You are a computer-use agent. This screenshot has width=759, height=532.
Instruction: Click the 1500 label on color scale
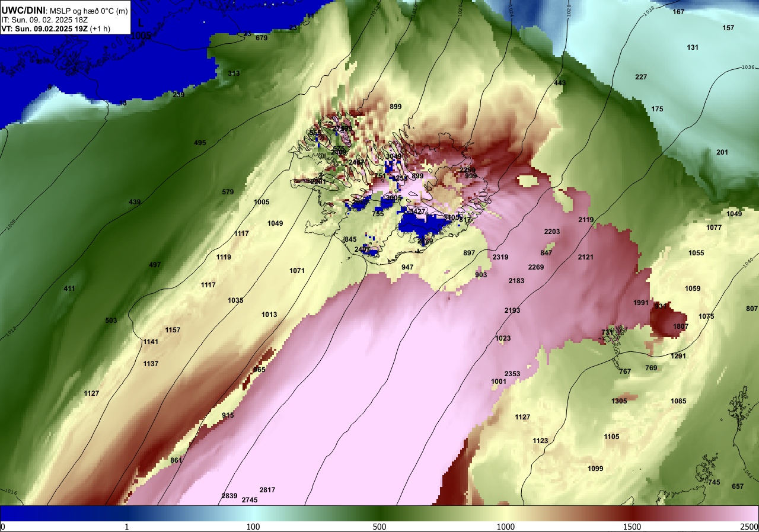pos(632,527)
